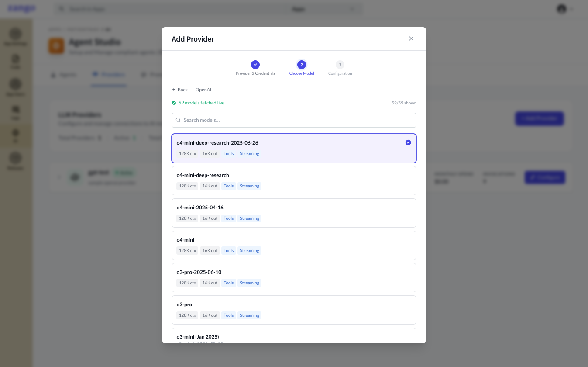Click the 16K out tag on o4-mini-deep-research-2025-06-26
The width and height of the screenshot is (588, 367).
click(210, 154)
